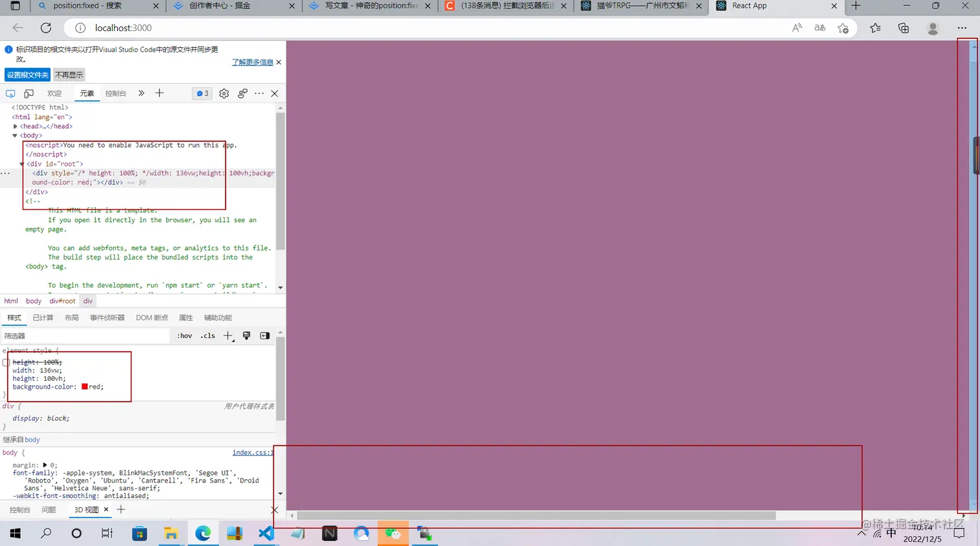Viewport: 980px width, 546px height.
Task: Select html in the DOM breadcrumb
Action: pos(11,301)
